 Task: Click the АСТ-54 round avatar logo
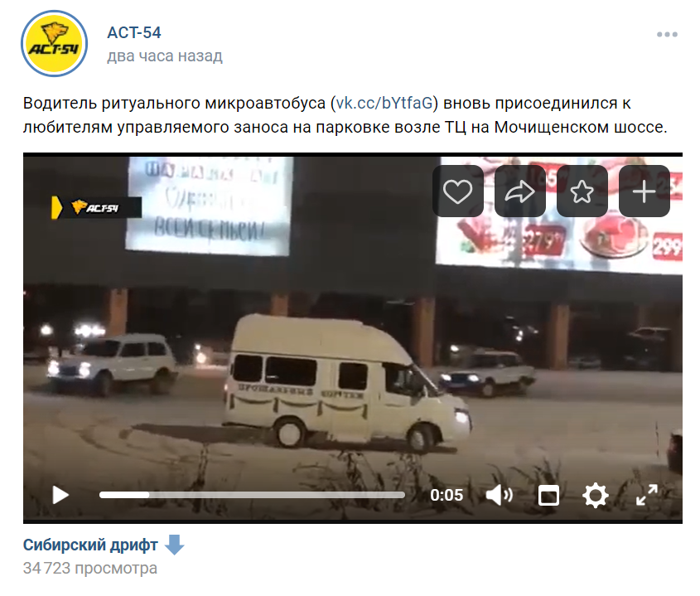[54, 43]
